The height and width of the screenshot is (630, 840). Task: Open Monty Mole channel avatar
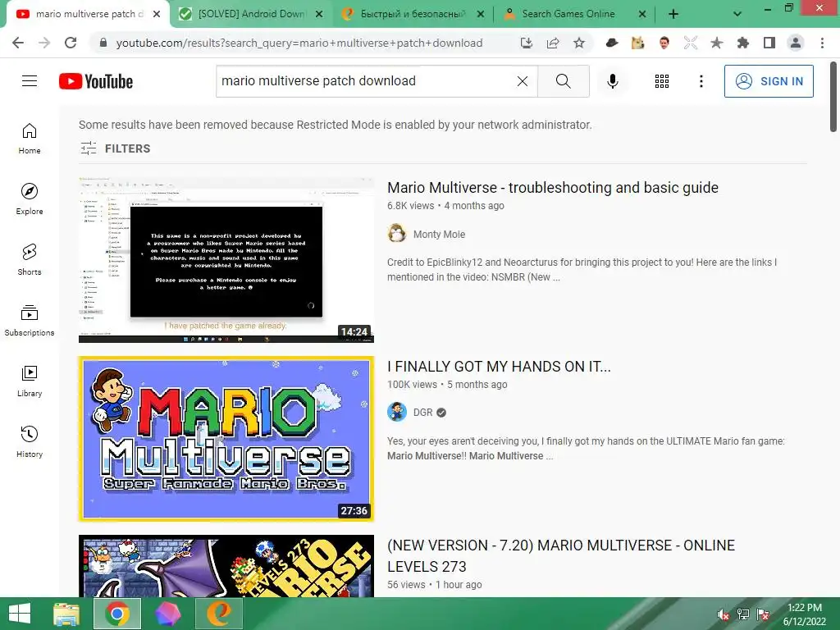[x=397, y=234]
